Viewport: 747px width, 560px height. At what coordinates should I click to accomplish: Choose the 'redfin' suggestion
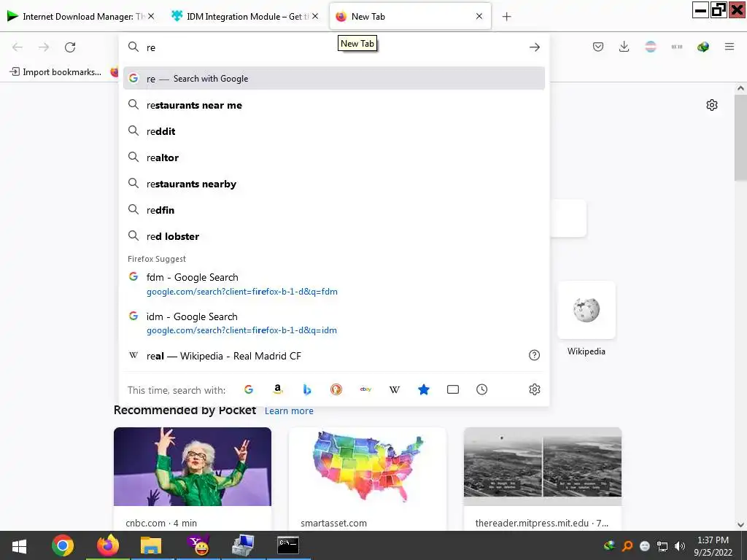click(x=334, y=210)
